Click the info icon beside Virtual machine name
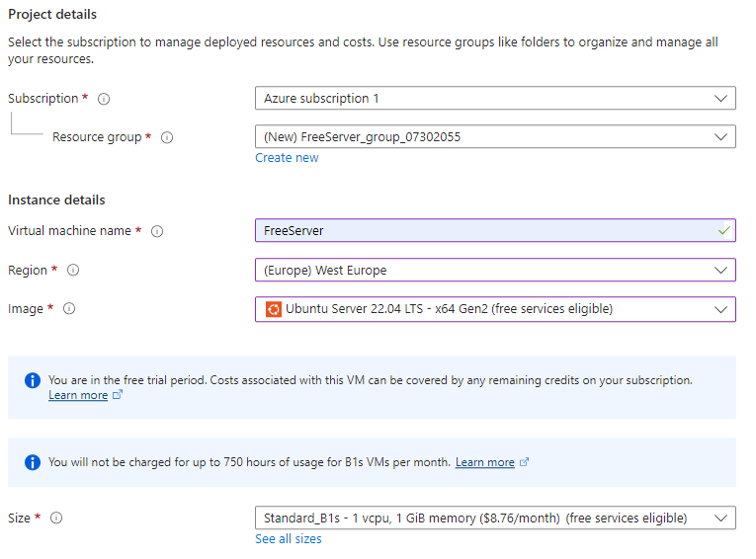This screenshot has height=559, width=756. tap(157, 231)
